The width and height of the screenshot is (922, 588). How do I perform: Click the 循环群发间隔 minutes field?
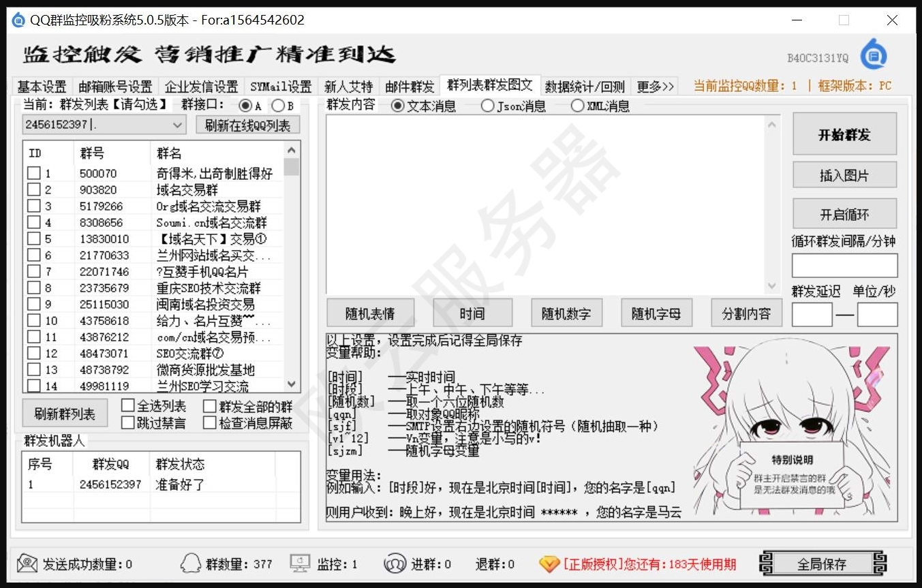coord(844,265)
